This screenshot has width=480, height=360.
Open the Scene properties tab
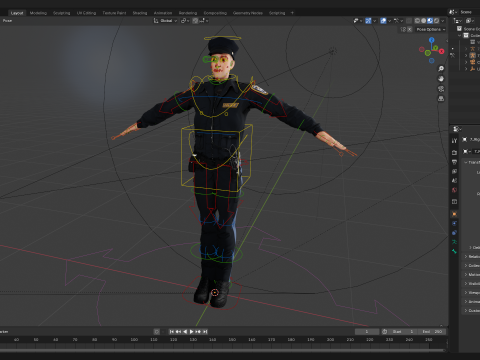pyautogui.click(x=454, y=181)
